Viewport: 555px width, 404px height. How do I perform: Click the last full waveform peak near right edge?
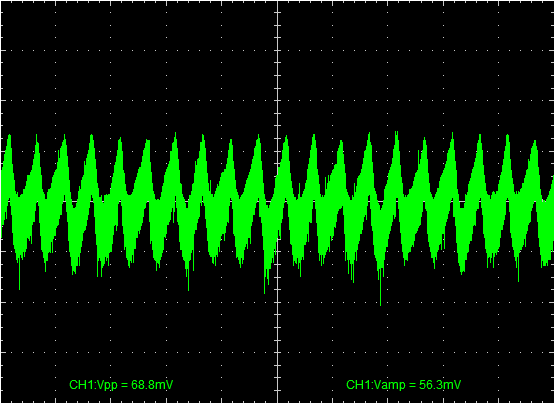click(x=535, y=142)
